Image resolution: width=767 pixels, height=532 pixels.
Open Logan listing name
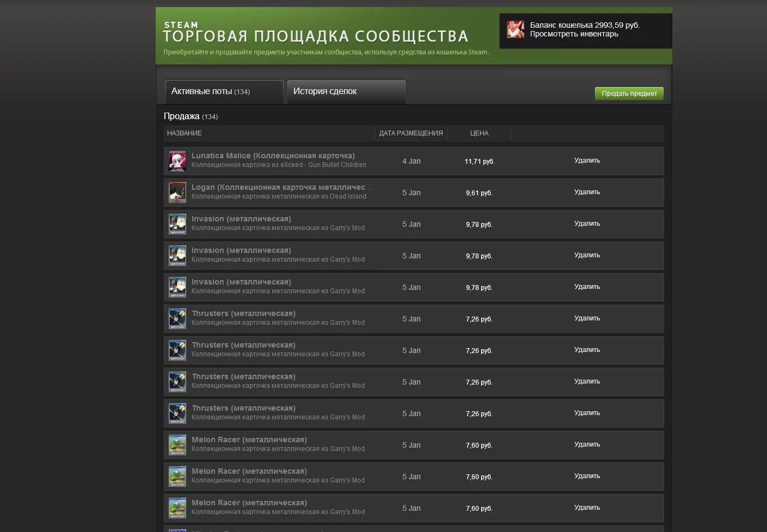tap(282, 187)
